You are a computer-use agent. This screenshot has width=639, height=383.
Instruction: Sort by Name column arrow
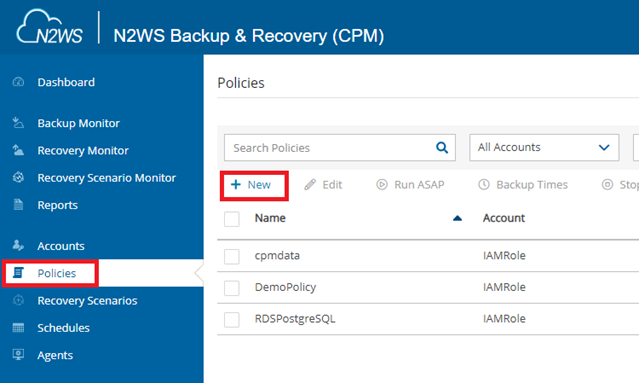click(457, 218)
